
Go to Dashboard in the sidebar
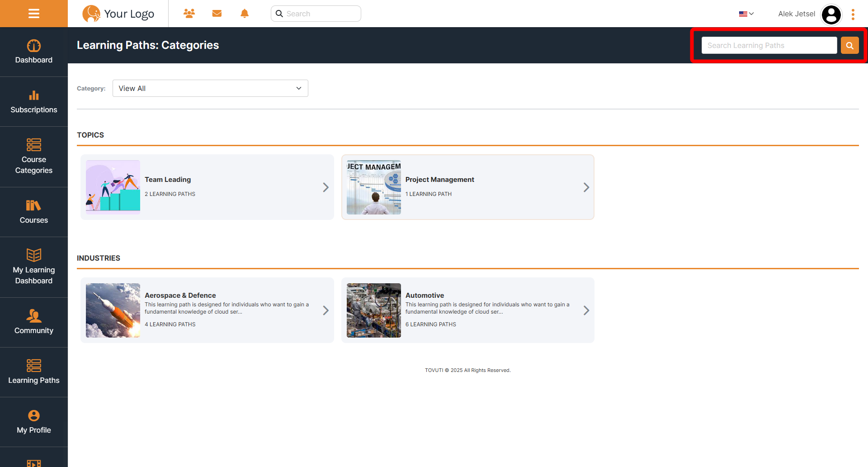[x=34, y=52]
